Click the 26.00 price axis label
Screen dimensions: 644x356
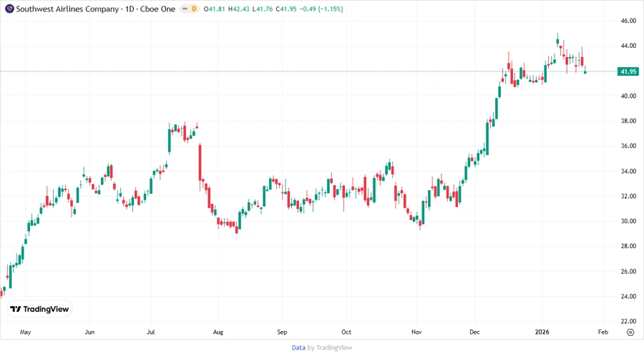[628, 271]
